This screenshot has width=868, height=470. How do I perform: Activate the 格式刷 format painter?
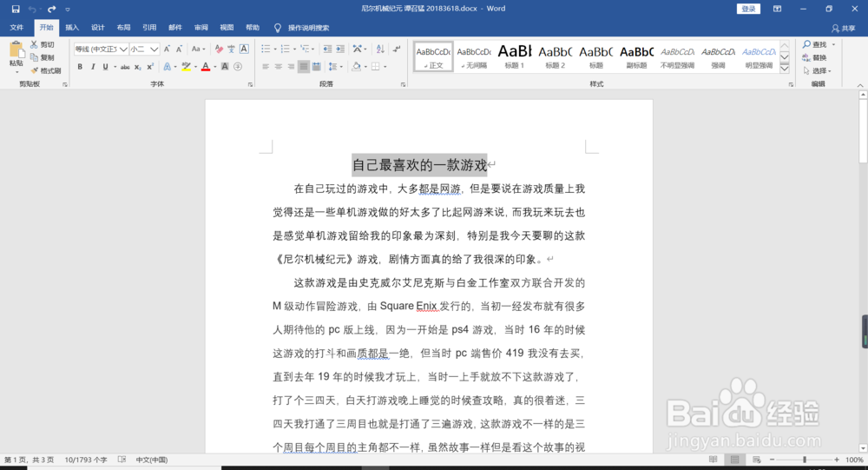[45, 70]
